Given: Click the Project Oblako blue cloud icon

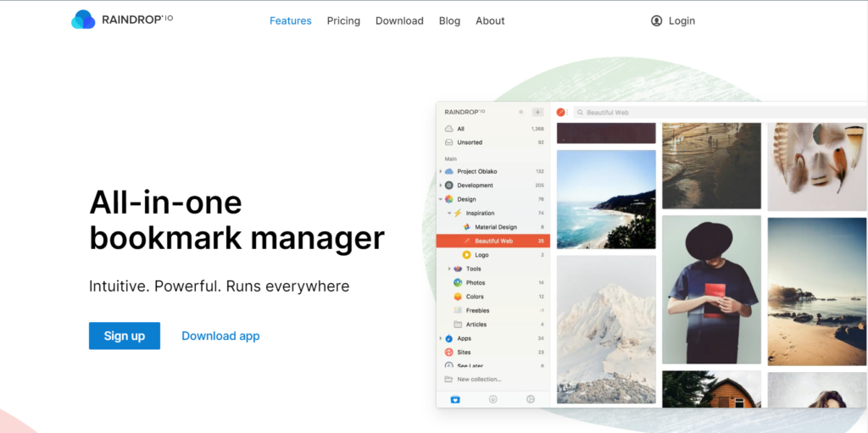Looking at the screenshot, I should [x=449, y=172].
